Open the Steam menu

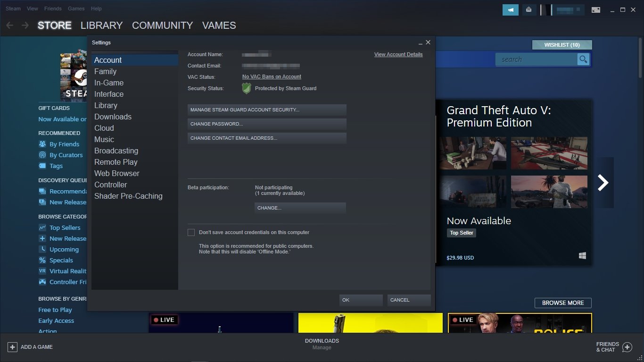pos(13,8)
